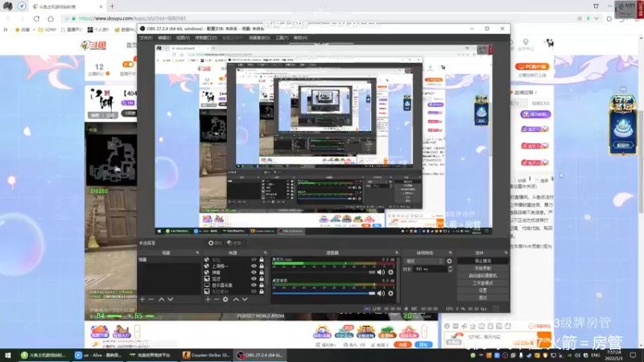Image resolution: width=644 pixels, height=362 pixels.
Task: Open the second mixer channel settings gear
Action: (390, 293)
